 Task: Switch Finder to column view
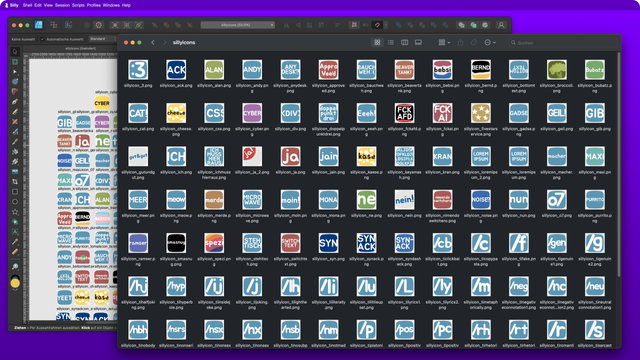[x=404, y=42]
